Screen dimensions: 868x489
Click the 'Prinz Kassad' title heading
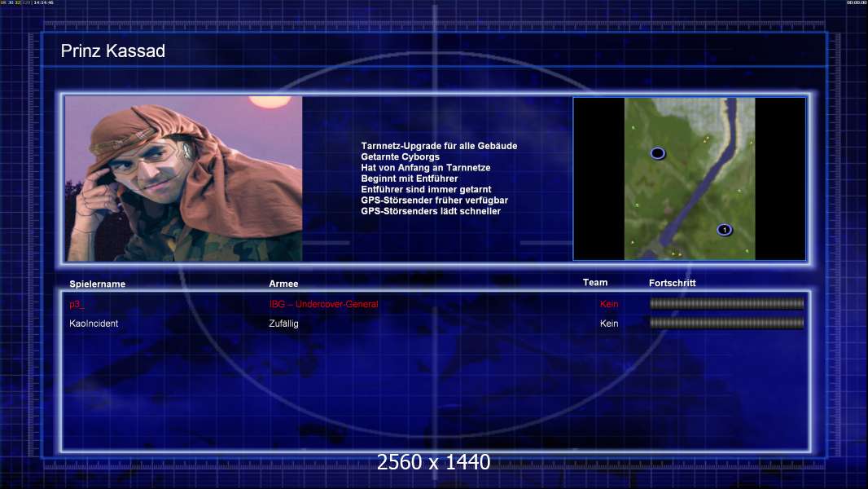[x=112, y=51]
